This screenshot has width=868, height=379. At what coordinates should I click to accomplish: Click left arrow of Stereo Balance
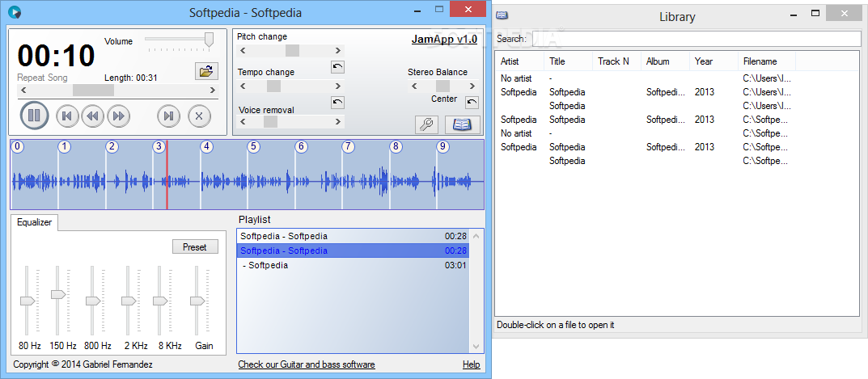pyautogui.click(x=413, y=86)
